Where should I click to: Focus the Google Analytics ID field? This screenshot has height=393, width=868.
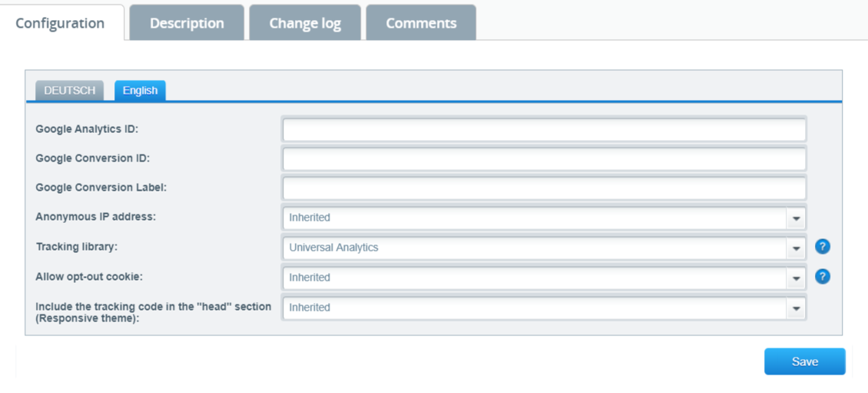[544, 129]
